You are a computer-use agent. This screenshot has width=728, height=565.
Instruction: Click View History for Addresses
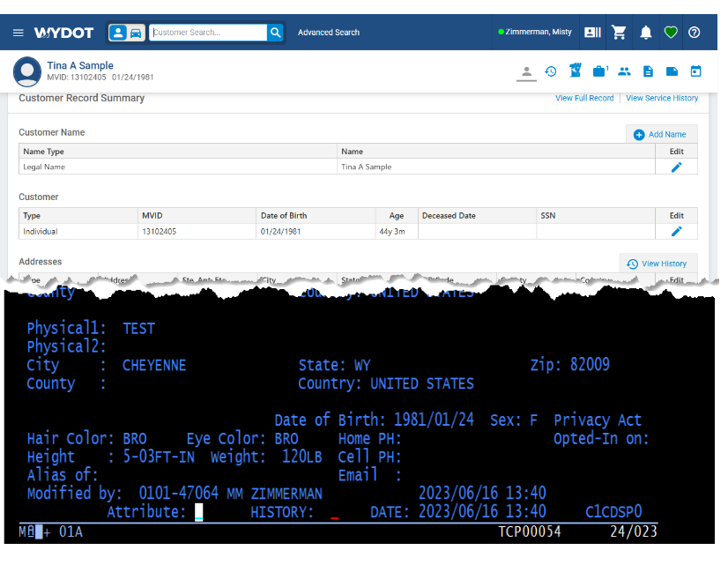pos(657,264)
